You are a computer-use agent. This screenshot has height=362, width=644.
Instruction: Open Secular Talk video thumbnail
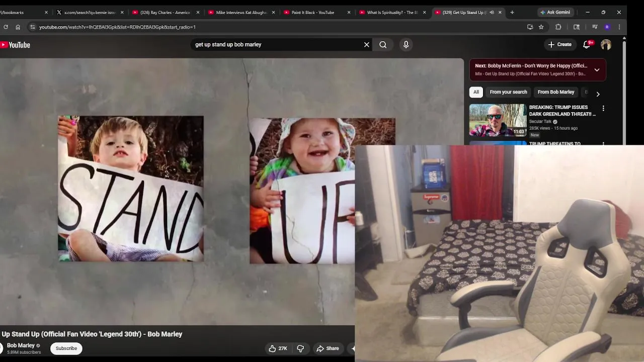tap(498, 120)
